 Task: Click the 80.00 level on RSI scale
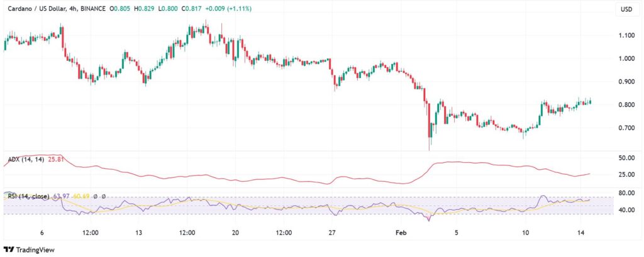(625, 194)
